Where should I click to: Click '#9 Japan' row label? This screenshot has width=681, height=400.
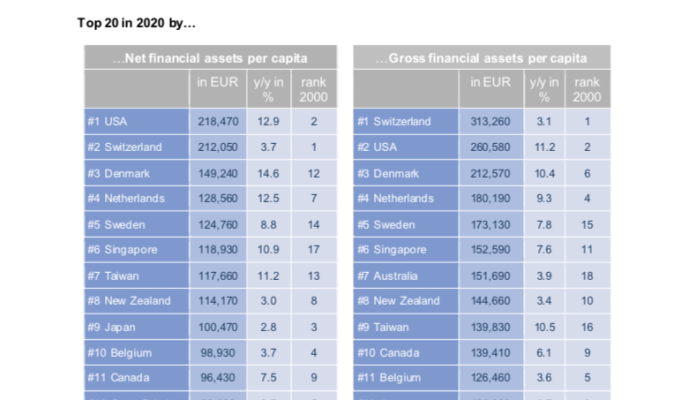136,327
